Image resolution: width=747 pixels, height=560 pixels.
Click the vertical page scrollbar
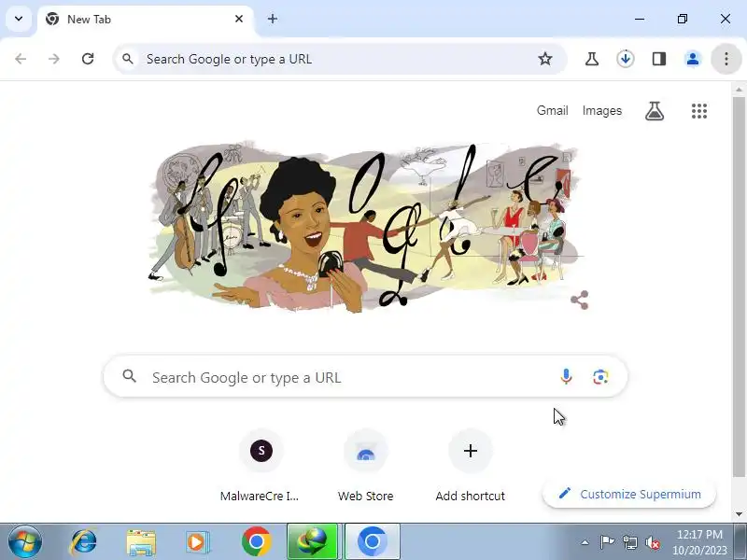[x=739, y=286]
